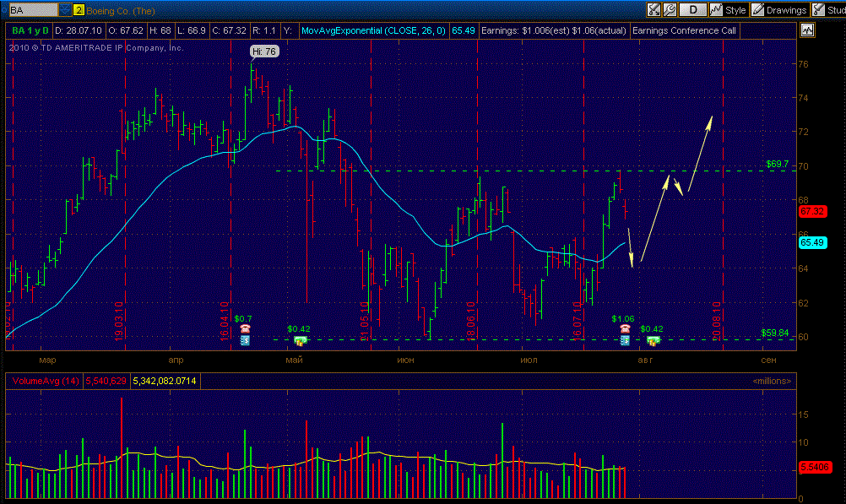Click the Hi: 76 price bubble
The image size is (846, 504).
tap(264, 51)
